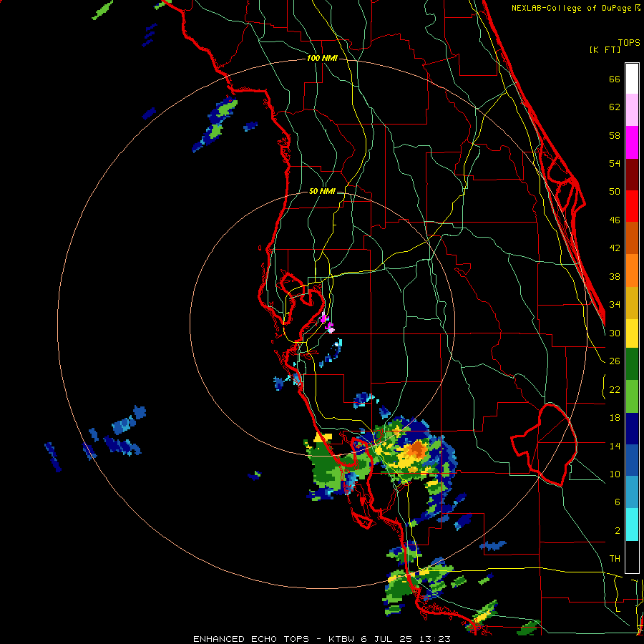
Task: Click the bright magenta legend swatch
Action: tap(632, 142)
